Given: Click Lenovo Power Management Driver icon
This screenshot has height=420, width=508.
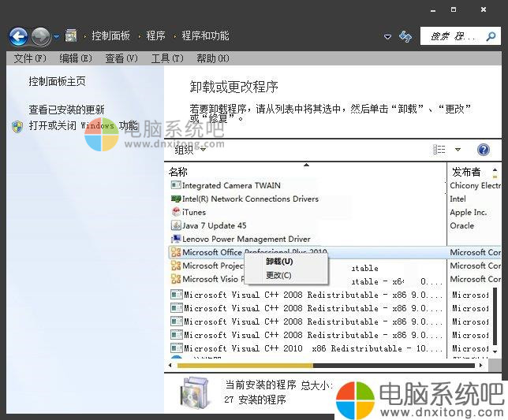Looking at the screenshot, I should click(176, 239).
